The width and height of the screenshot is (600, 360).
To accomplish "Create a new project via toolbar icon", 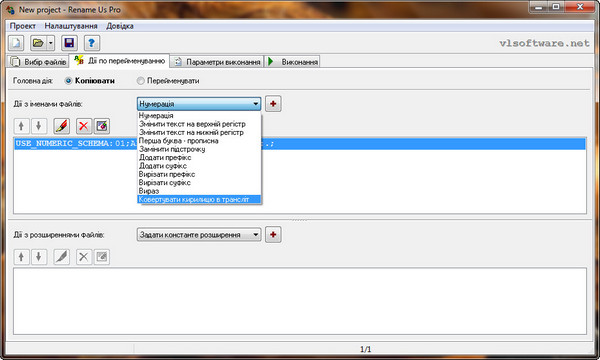I will tap(16, 43).
